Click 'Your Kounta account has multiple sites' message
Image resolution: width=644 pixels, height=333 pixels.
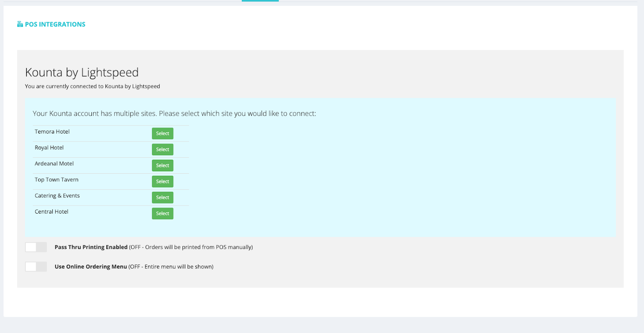(174, 114)
